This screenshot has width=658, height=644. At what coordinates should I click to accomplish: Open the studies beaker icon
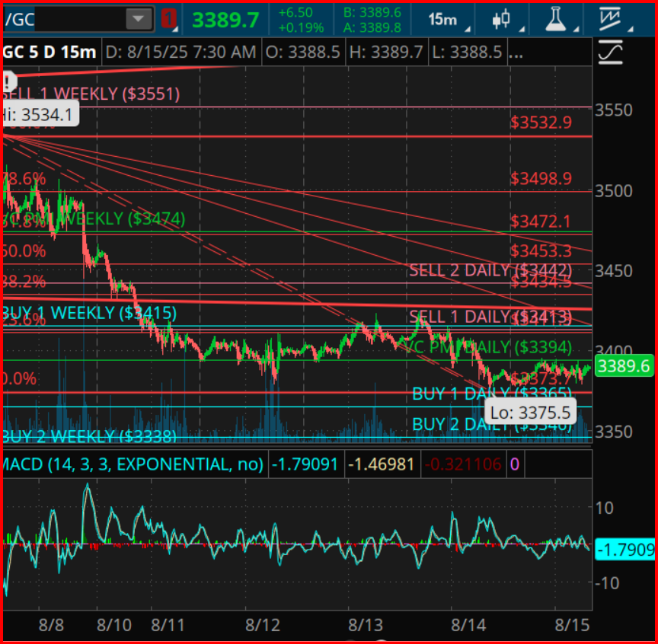pos(557,20)
